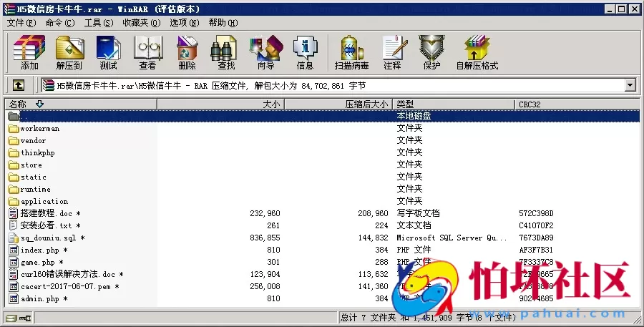Open the address path dropdown arrow
This screenshot has width=644, height=327.
(x=630, y=85)
